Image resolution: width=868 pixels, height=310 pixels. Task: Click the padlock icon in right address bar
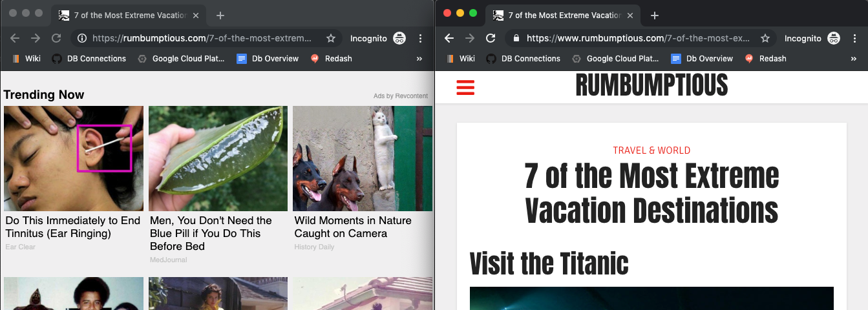click(516, 38)
